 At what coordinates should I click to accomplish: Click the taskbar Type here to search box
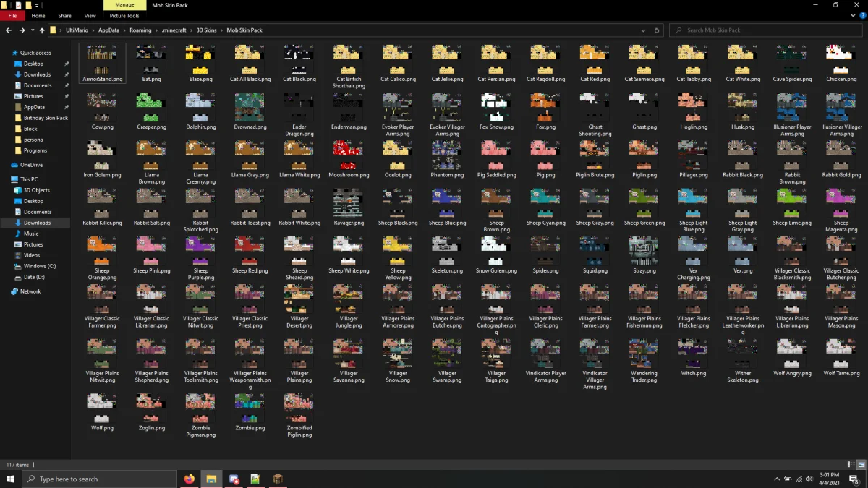point(100,479)
